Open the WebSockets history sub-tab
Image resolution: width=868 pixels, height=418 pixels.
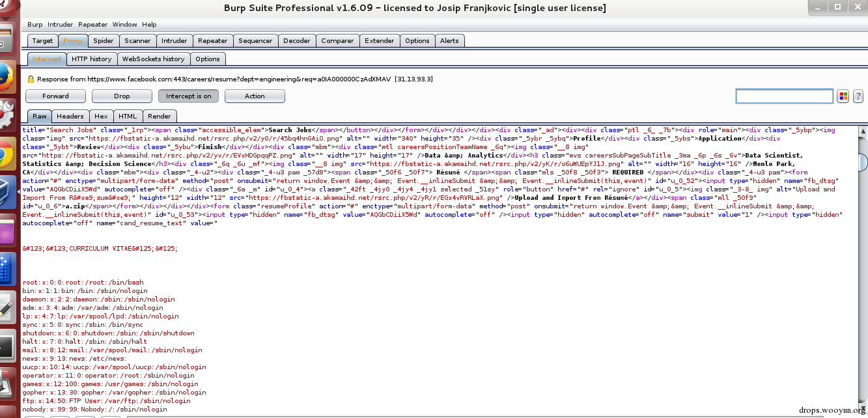coord(154,59)
